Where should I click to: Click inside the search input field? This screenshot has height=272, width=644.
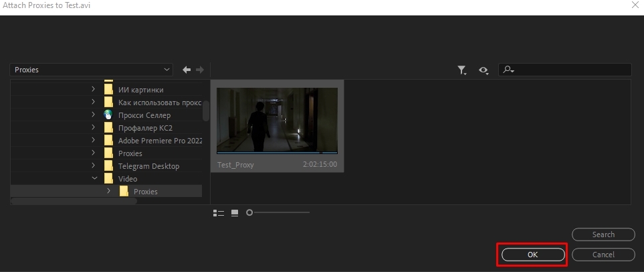[x=564, y=70]
